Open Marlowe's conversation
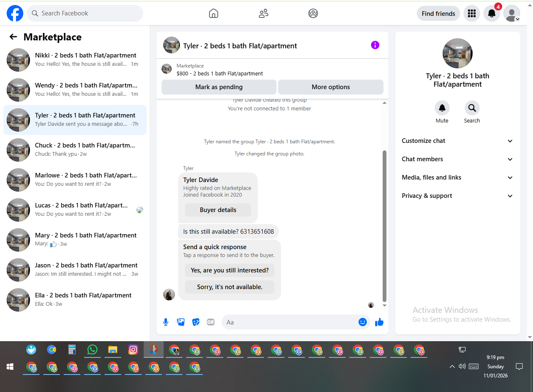Viewport: 533px width, 392px height. [x=75, y=180]
